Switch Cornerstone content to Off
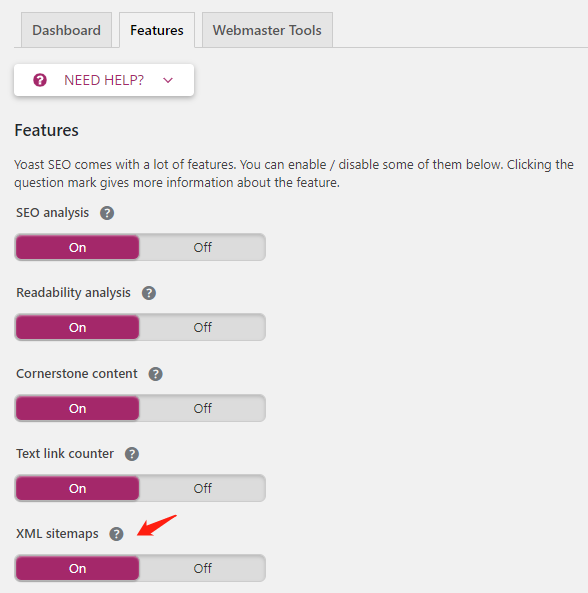The width and height of the screenshot is (588, 593). tap(202, 408)
